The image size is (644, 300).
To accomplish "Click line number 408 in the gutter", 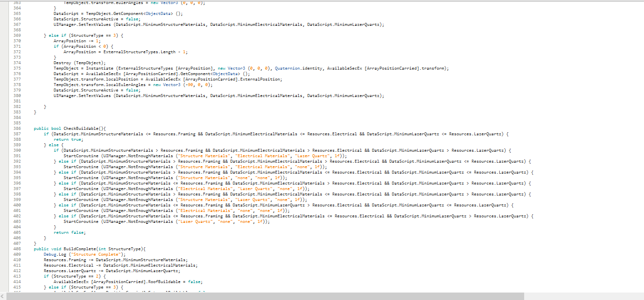I will (x=17, y=249).
